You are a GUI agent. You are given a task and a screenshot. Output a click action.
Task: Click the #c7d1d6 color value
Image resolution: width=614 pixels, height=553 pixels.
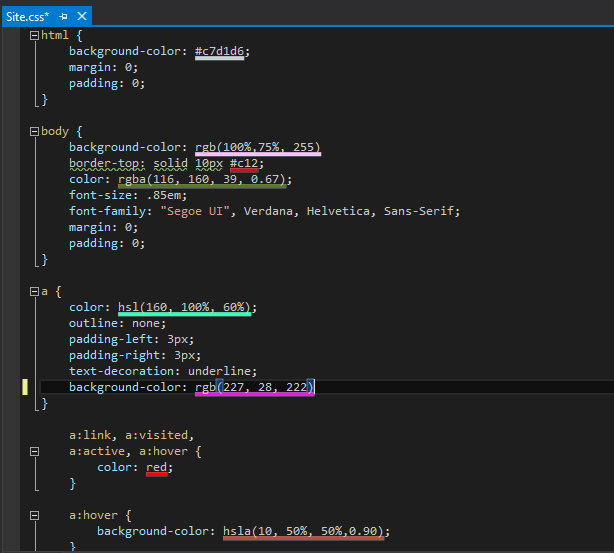point(220,51)
